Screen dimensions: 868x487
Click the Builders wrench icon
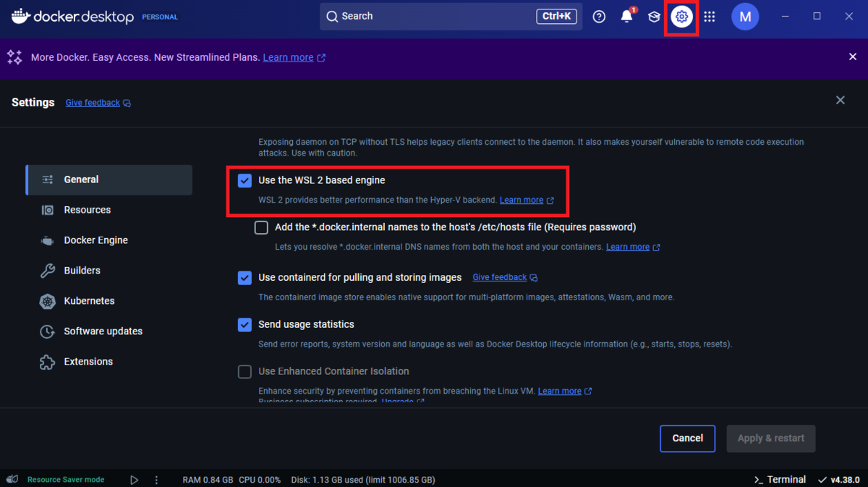pyautogui.click(x=48, y=271)
